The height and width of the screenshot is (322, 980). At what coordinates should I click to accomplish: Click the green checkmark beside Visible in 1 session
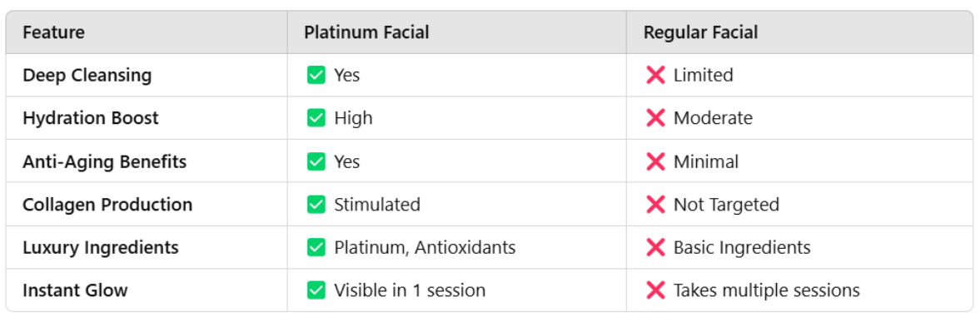(x=316, y=290)
